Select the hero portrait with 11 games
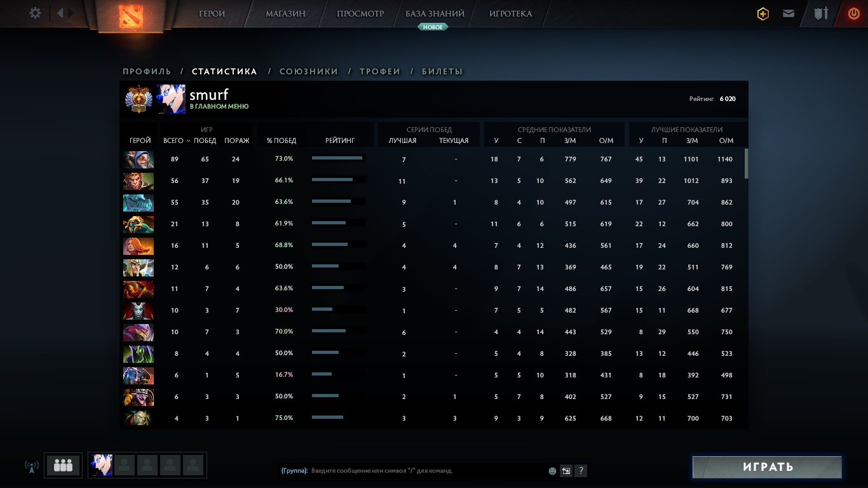 point(139,289)
